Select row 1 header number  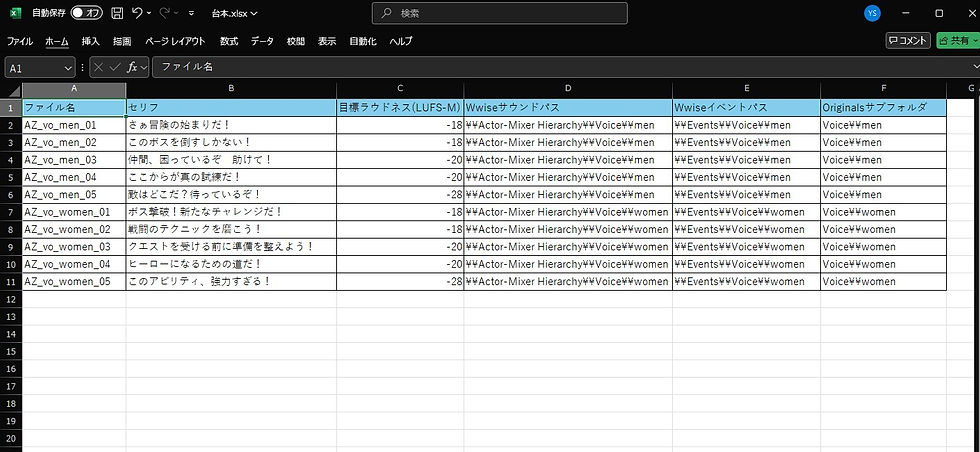click(x=11, y=108)
